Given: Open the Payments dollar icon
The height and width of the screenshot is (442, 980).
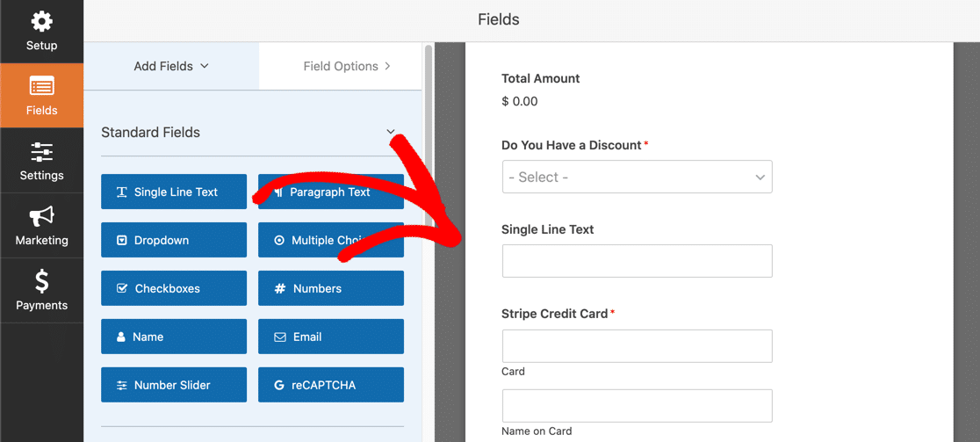Looking at the screenshot, I should [42, 282].
